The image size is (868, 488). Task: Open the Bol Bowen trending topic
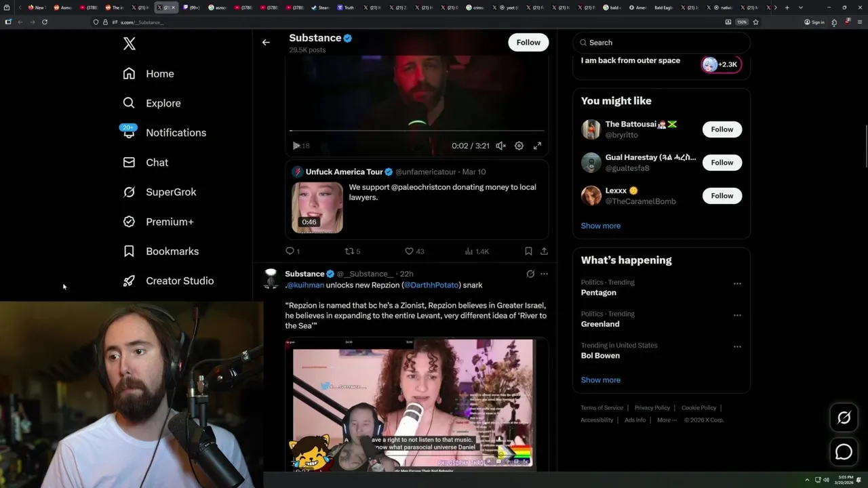click(x=600, y=356)
